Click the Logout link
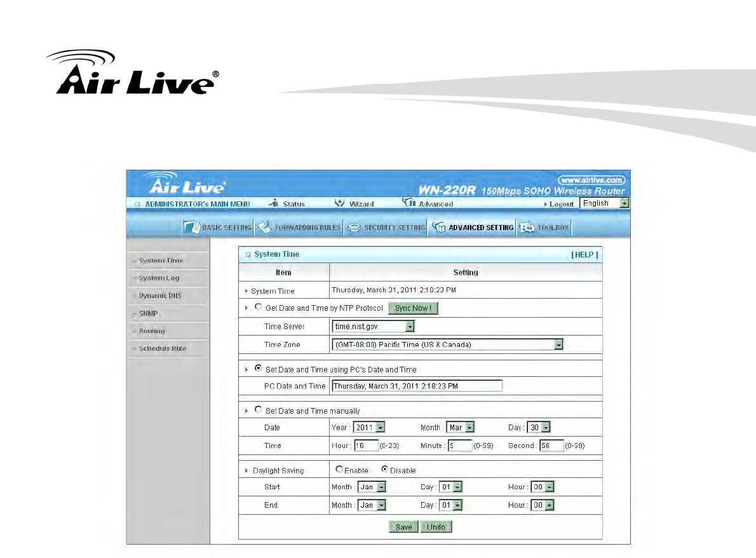 click(561, 204)
